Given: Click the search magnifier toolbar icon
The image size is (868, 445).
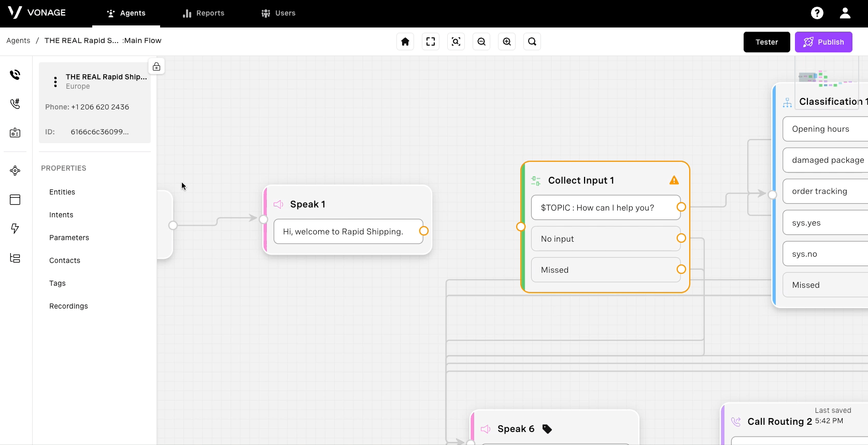Looking at the screenshot, I should (532, 41).
